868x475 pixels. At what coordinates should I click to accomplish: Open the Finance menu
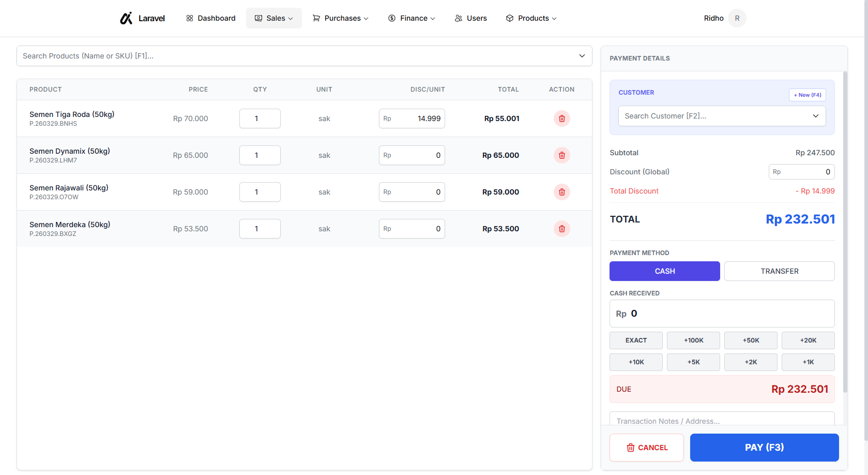412,18
